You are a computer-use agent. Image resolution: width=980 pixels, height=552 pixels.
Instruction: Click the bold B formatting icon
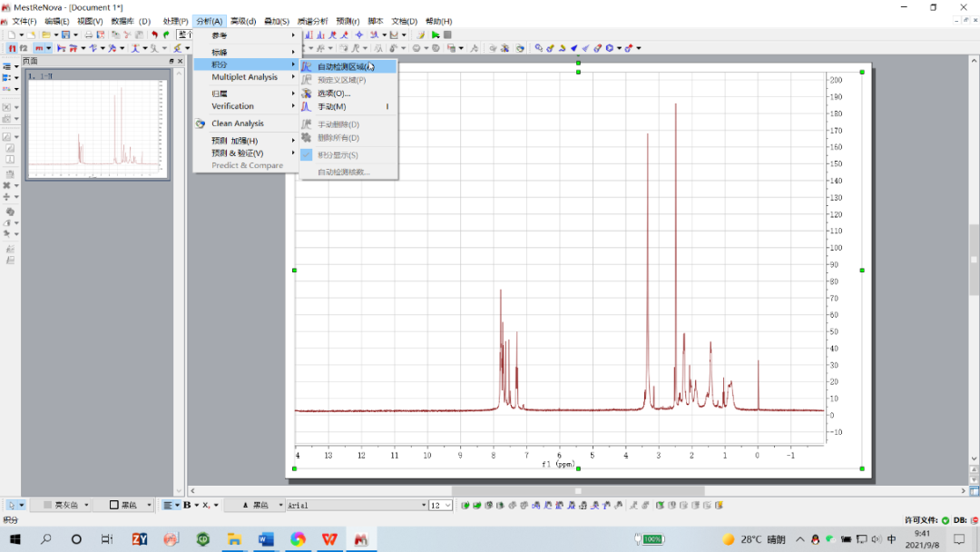187,505
